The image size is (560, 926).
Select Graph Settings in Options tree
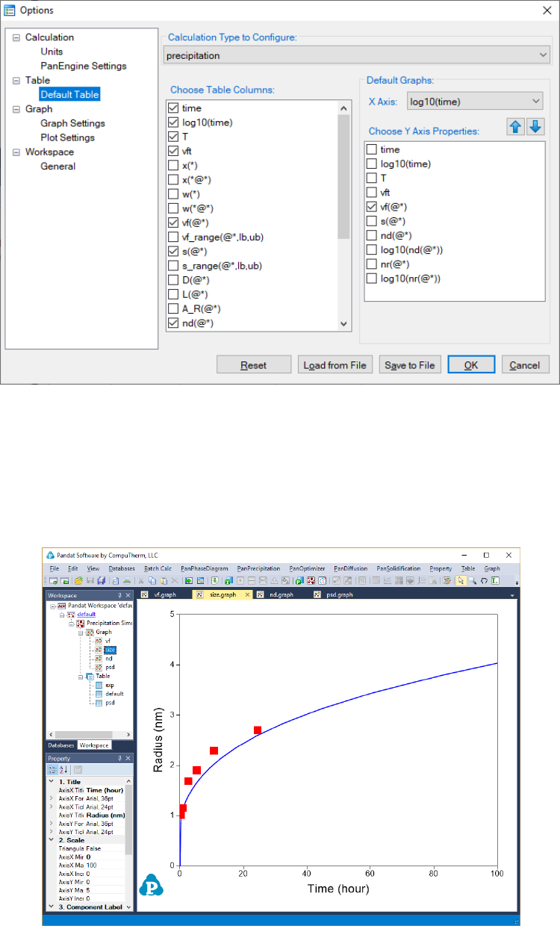72,123
